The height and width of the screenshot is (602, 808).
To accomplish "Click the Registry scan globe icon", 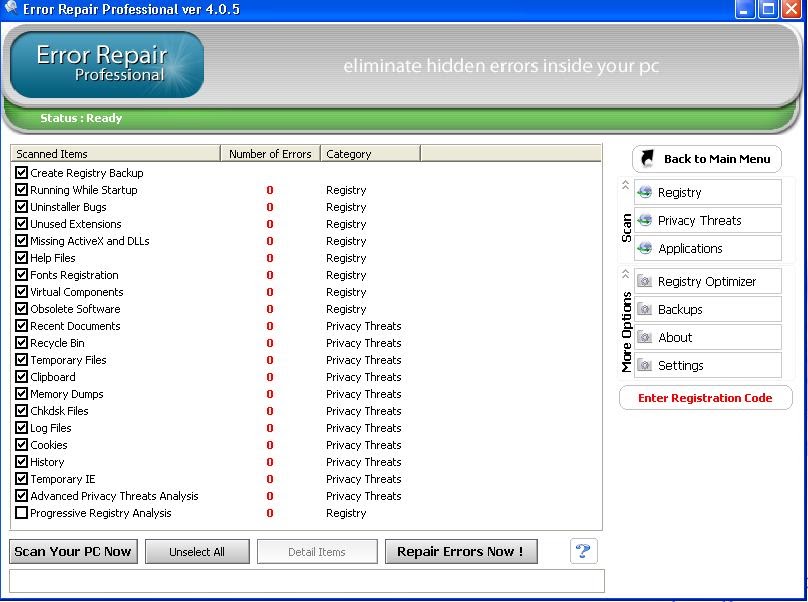I will [645, 192].
